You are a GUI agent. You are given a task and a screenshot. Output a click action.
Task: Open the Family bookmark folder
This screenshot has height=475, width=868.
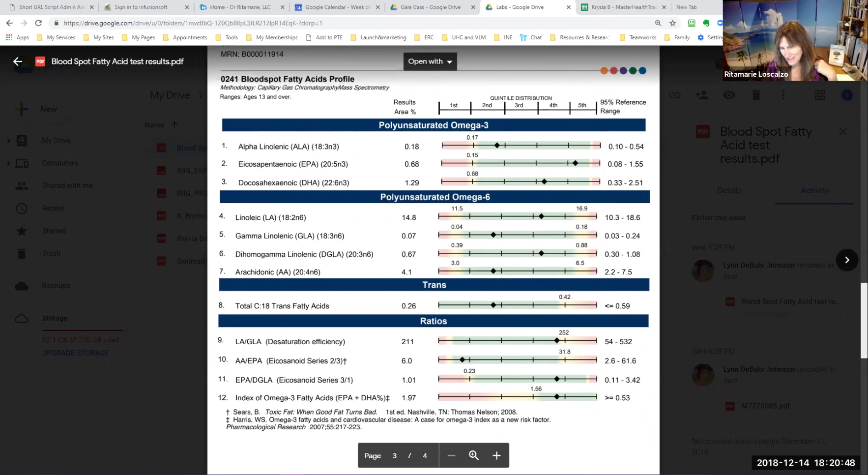click(x=677, y=37)
